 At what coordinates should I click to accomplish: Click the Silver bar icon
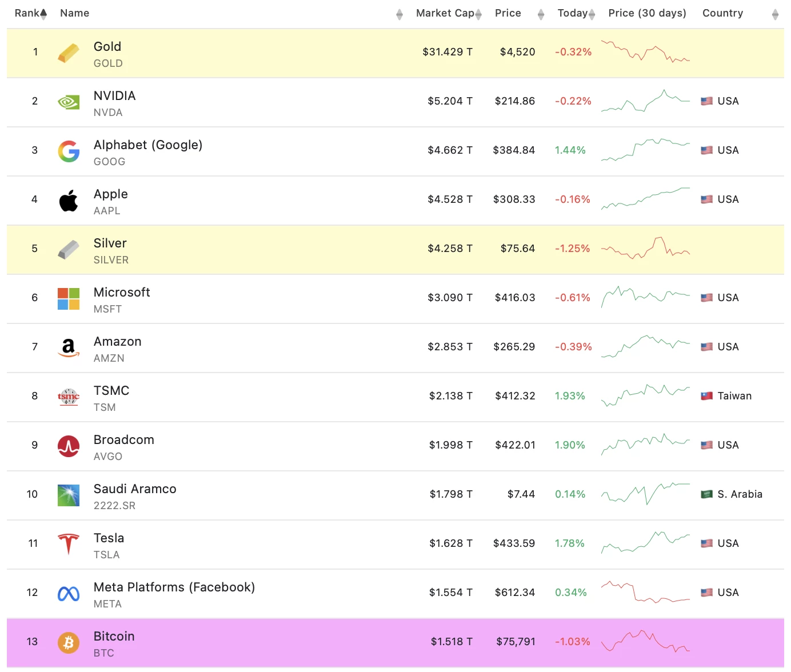coord(69,250)
